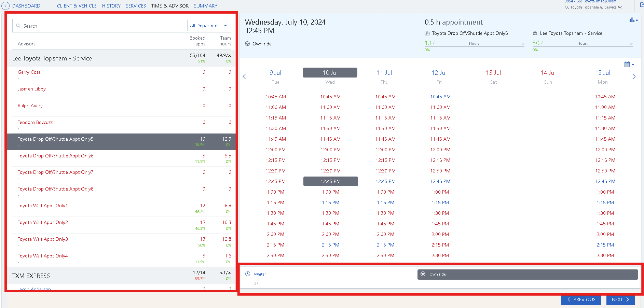
Task: Expand the chart icon dropdown arrow
Action: tap(637, 20)
